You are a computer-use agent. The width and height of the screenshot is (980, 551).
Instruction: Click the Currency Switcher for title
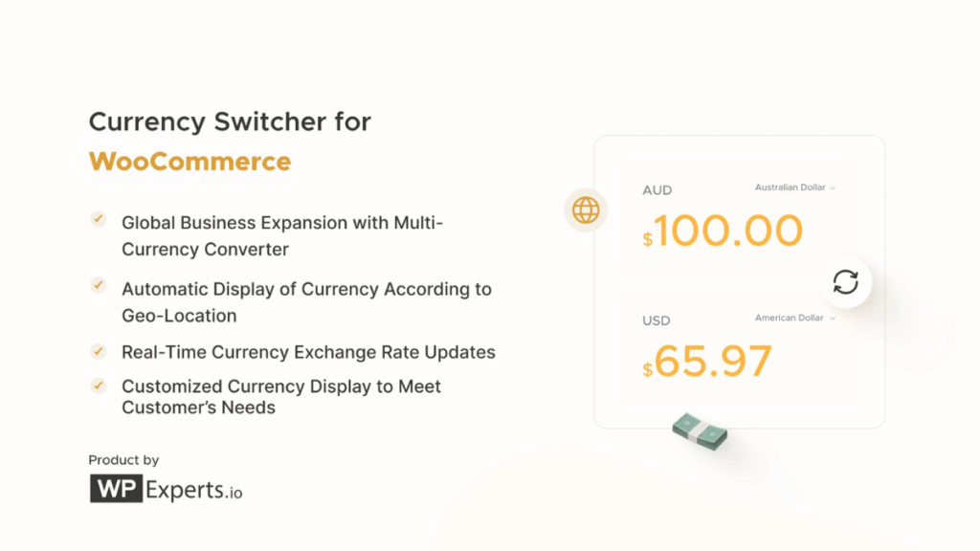230,121
